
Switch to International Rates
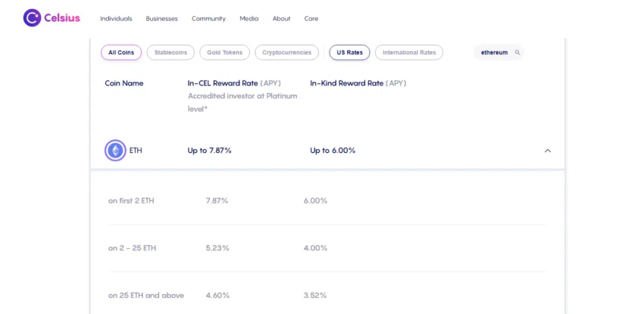point(409,52)
